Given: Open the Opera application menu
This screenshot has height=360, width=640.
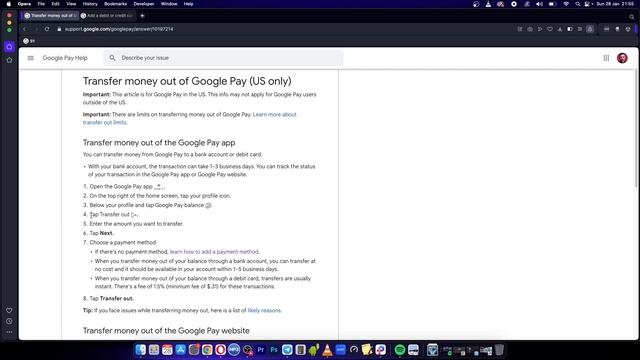Looking at the screenshot, I should pos(24,4).
